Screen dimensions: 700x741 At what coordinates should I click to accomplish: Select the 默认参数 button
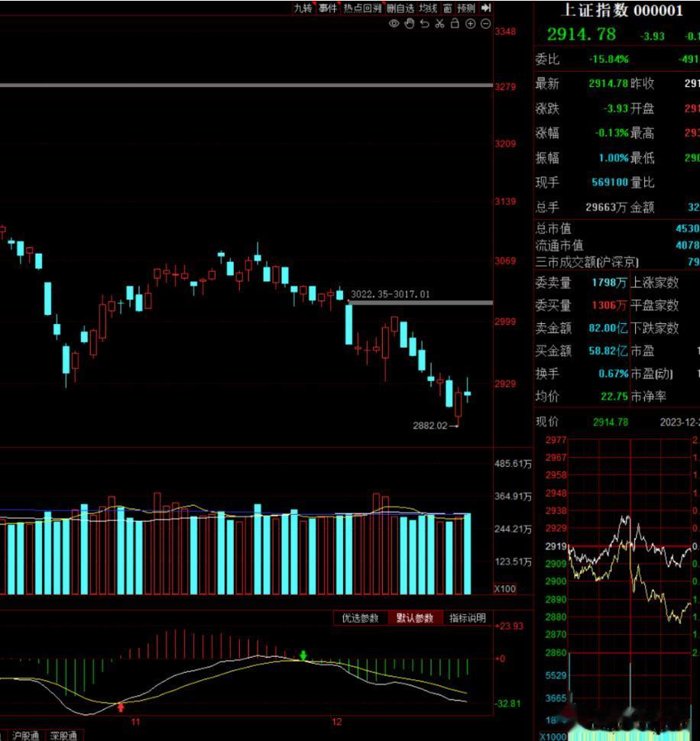[x=415, y=618]
